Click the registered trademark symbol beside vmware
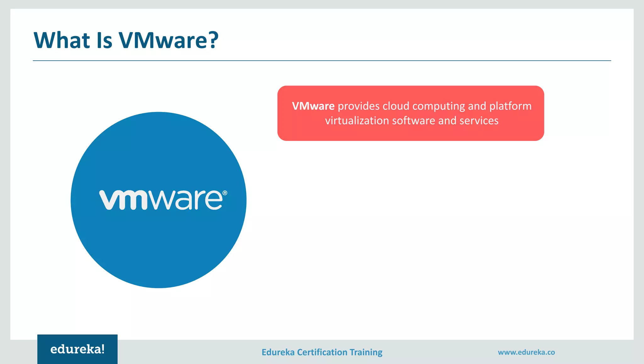Image resolution: width=644 pixels, height=364 pixels. pos(225,193)
